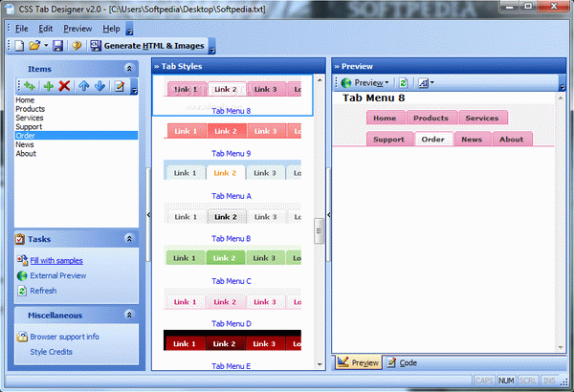Choose the Tab Menu E dark red style thumbnail
Image resolution: width=574 pixels, height=392 pixels.
[x=232, y=340]
